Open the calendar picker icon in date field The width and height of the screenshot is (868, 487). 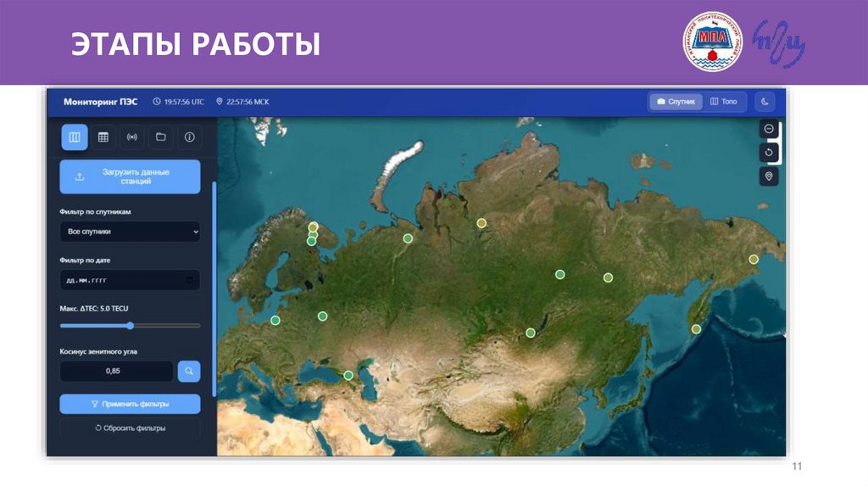pos(190,280)
